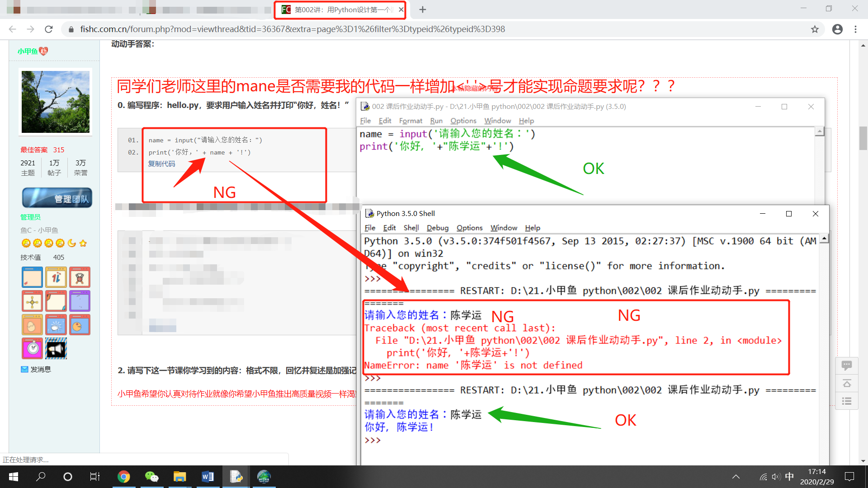Open Help menu in the Python Shell window

point(533,228)
